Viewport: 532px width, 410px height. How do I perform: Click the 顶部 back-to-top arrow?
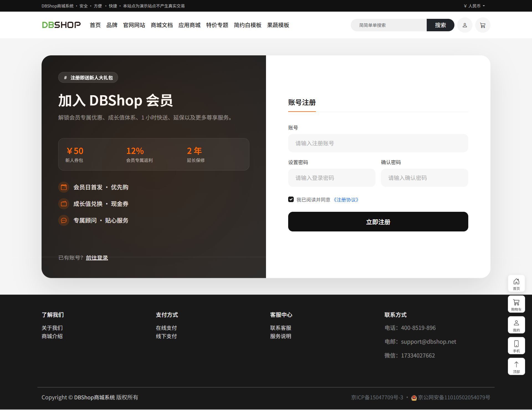point(516,367)
